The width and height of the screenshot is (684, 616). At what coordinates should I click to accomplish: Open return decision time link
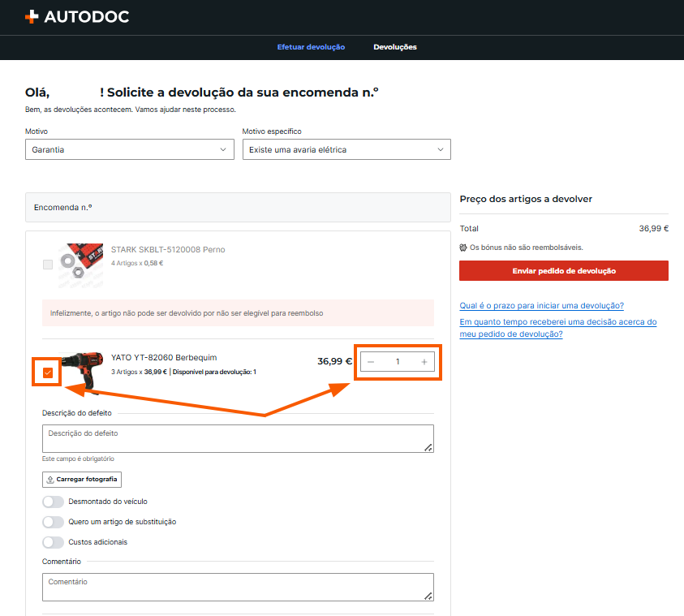pos(558,328)
